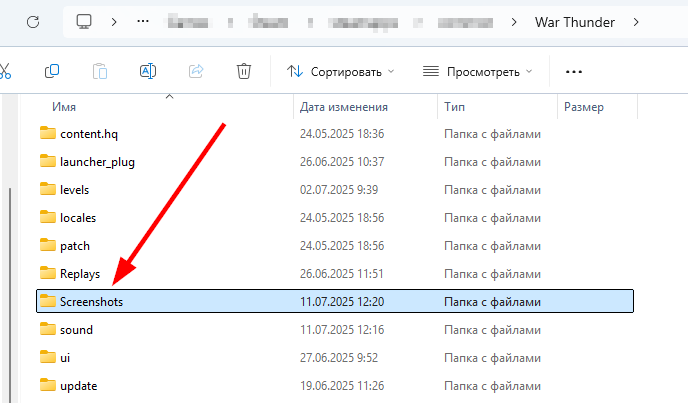
Task: Select the update folder icon
Action: (48, 385)
